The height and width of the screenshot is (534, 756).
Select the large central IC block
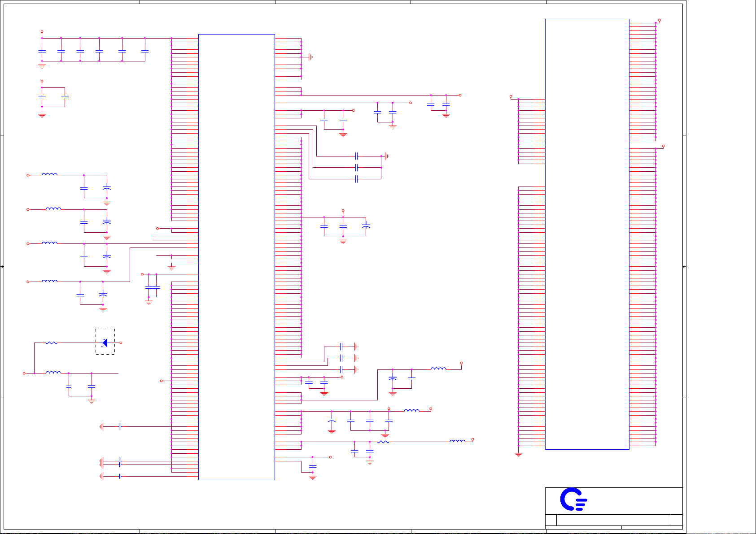click(236, 257)
